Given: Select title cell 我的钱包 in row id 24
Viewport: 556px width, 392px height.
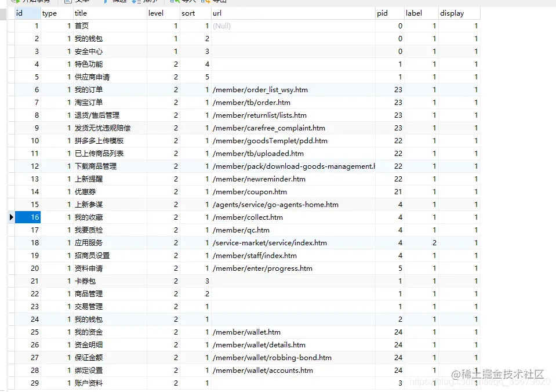Looking at the screenshot, I should click(110, 320).
